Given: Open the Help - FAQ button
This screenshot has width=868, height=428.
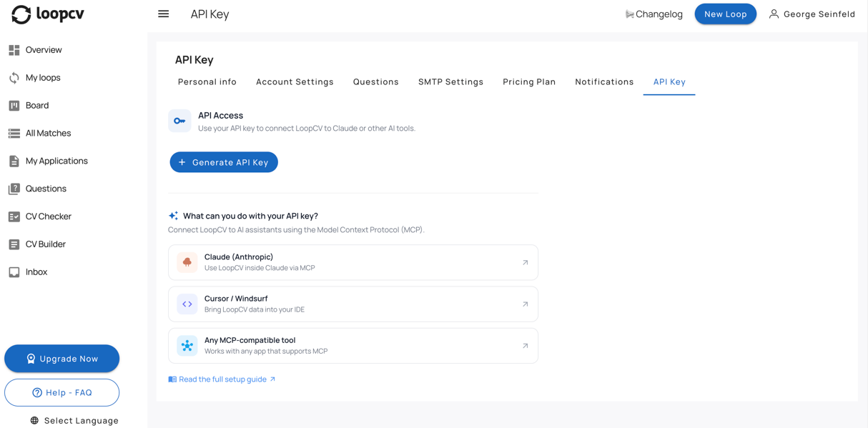Looking at the screenshot, I should tap(62, 392).
